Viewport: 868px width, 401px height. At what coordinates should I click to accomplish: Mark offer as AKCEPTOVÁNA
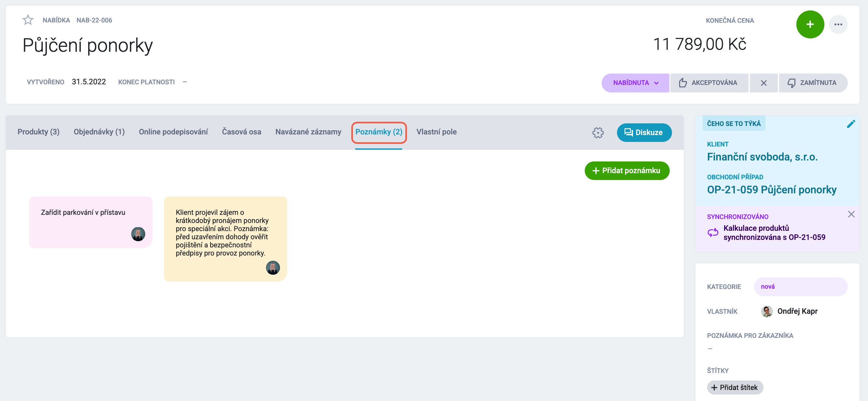click(x=709, y=83)
